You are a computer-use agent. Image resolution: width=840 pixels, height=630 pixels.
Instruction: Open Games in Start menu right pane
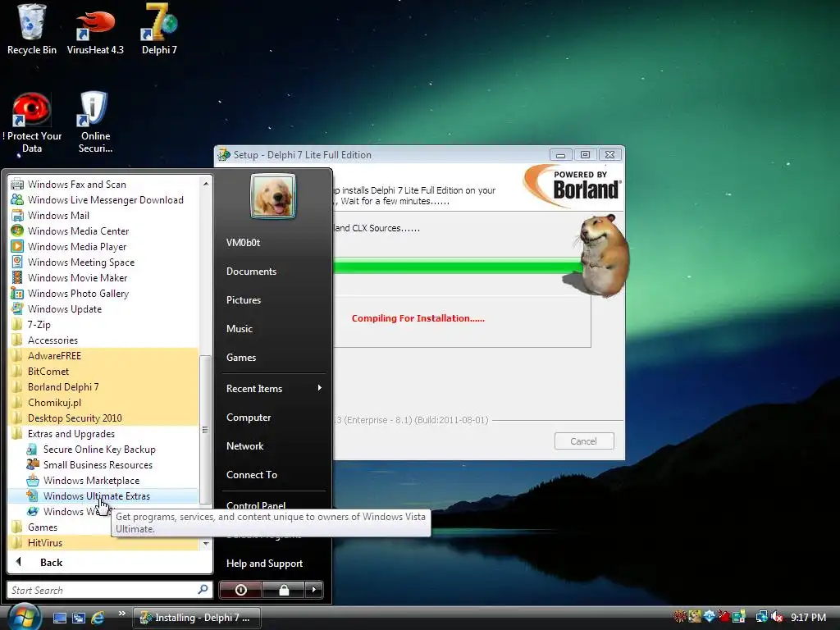[x=273, y=358]
